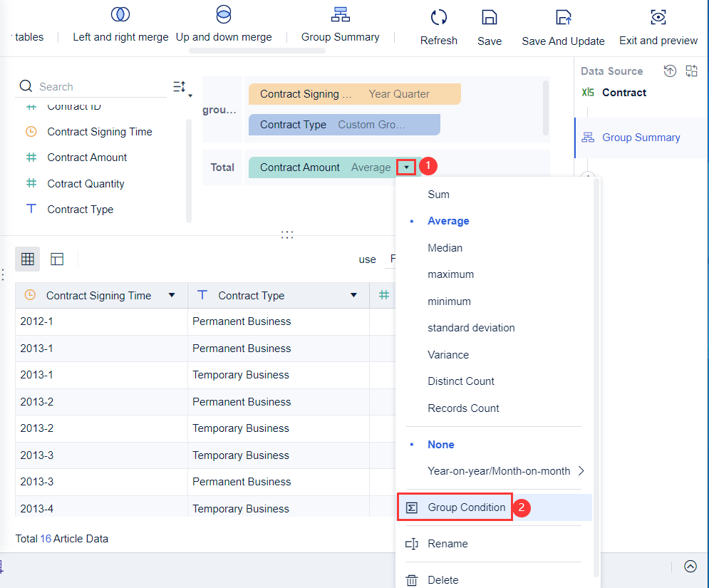The width and height of the screenshot is (709, 588).
Task: Select the Sum aggregation option
Action: [438, 195]
